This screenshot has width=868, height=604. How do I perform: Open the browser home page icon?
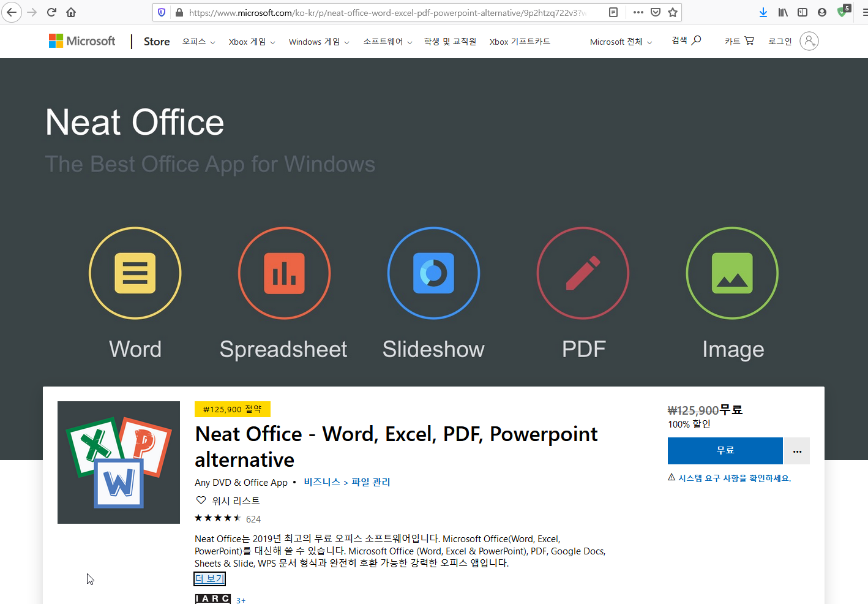(71, 12)
